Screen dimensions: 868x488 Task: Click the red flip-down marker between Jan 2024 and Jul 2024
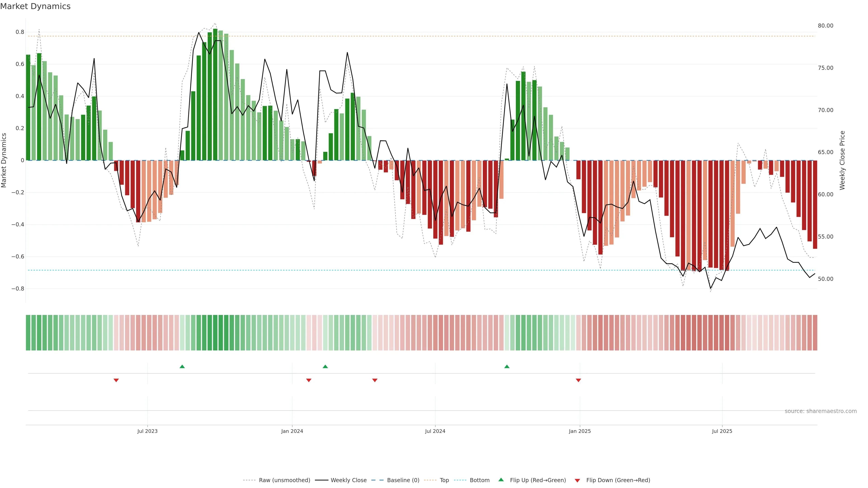click(x=375, y=380)
